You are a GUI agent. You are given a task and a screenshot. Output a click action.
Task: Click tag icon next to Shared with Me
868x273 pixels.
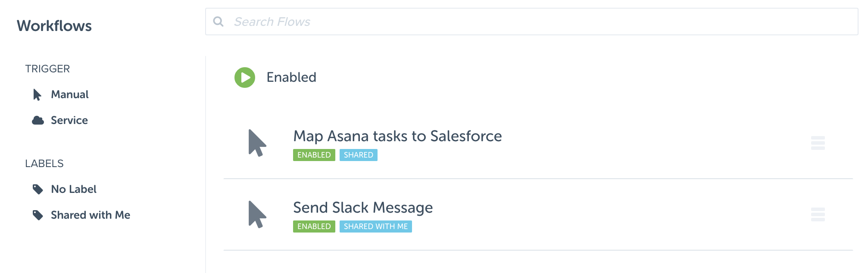click(x=38, y=215)
